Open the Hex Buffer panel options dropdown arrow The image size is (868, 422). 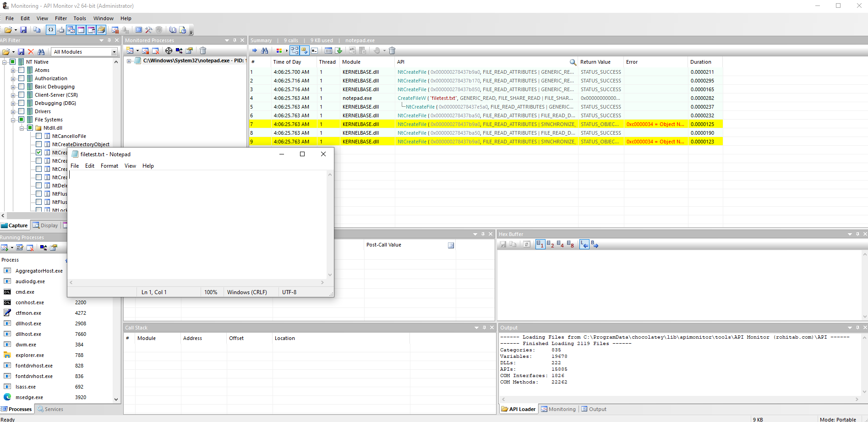[850, 234]
